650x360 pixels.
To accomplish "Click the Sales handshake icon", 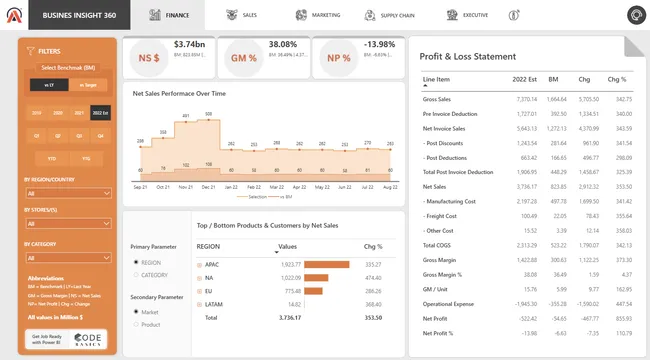I will (231, 15).
